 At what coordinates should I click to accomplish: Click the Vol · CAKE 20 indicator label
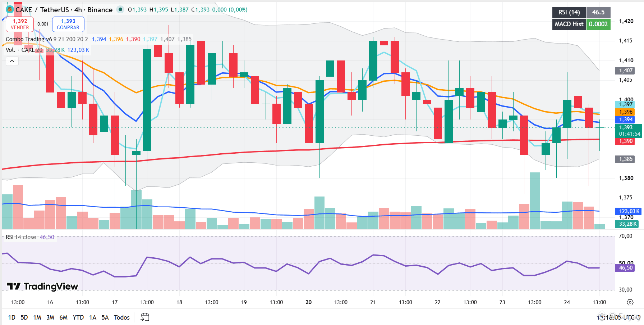pos(24,50)
